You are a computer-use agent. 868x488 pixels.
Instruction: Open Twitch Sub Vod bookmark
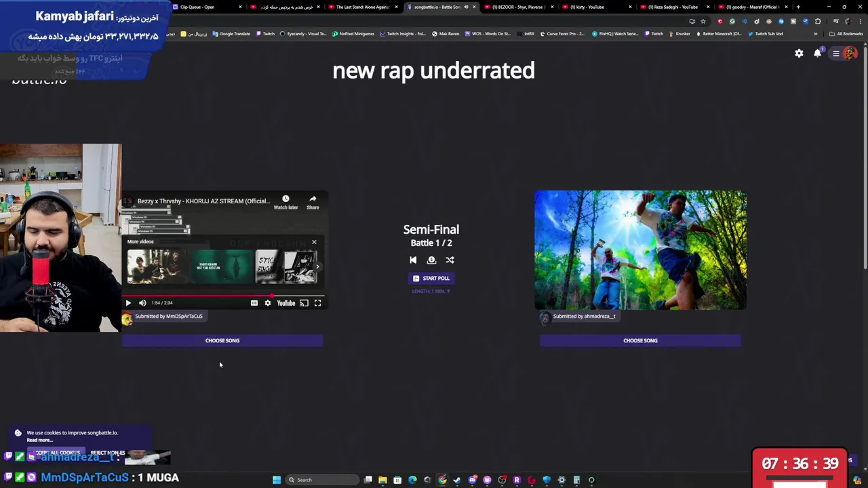[766, 34]
